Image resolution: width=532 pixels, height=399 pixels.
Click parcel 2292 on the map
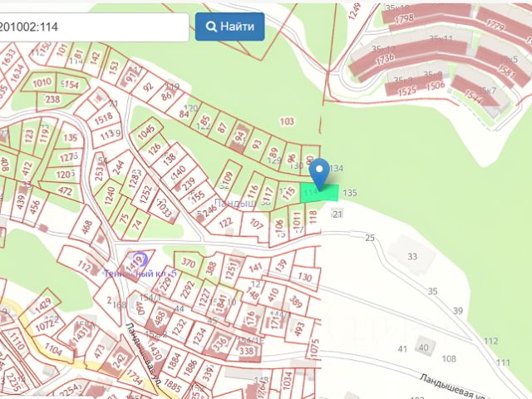tap(188, 290)
